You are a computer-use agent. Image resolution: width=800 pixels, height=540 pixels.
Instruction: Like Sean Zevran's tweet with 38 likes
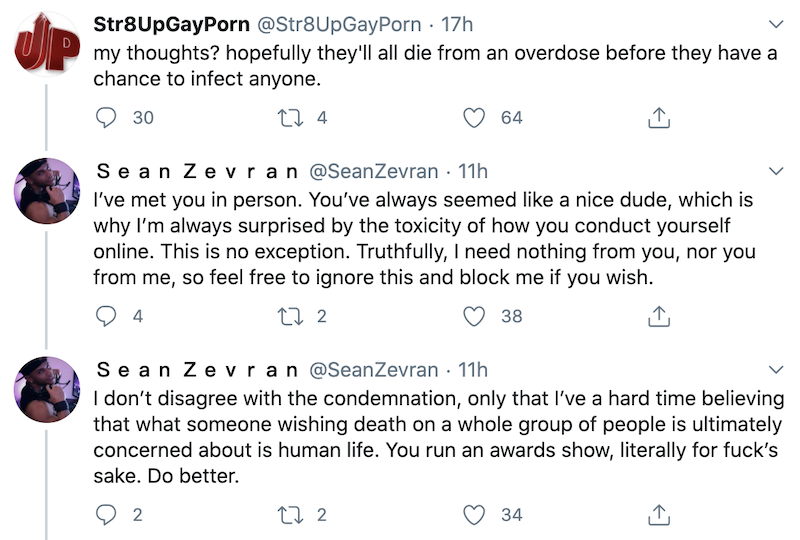pyautogui.click(x=477, y=317)
